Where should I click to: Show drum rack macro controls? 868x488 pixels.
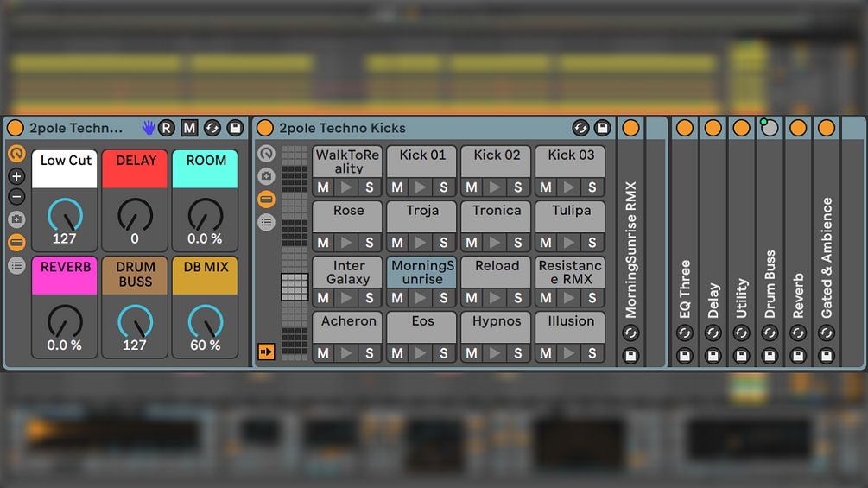coord(266,153)
